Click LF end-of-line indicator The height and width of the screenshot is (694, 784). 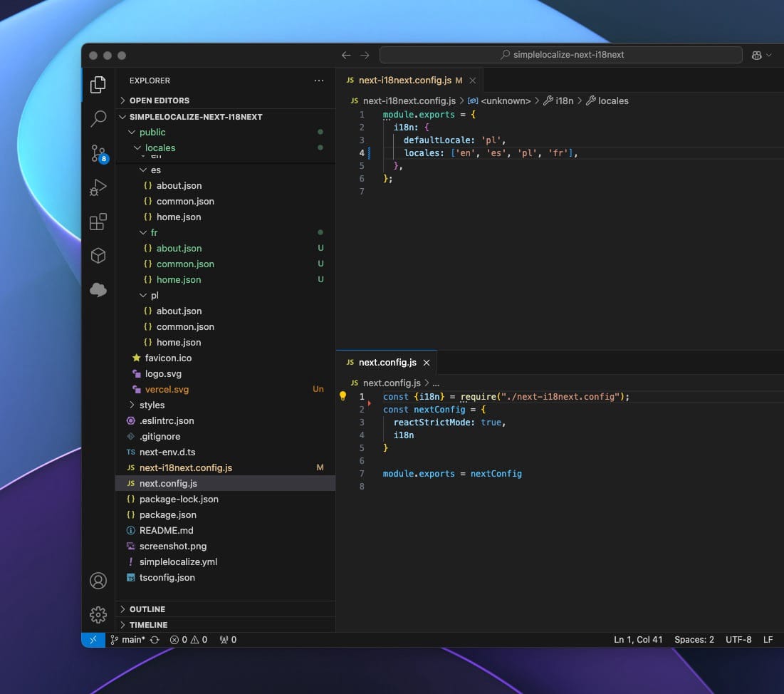pyautogui.click(x=768, y=639)
